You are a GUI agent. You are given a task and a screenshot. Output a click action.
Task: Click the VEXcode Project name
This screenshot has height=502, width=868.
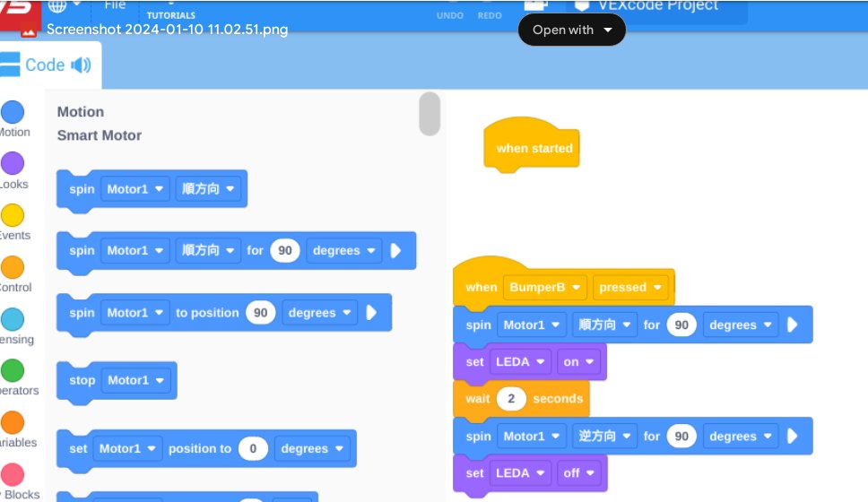(658, 6)
